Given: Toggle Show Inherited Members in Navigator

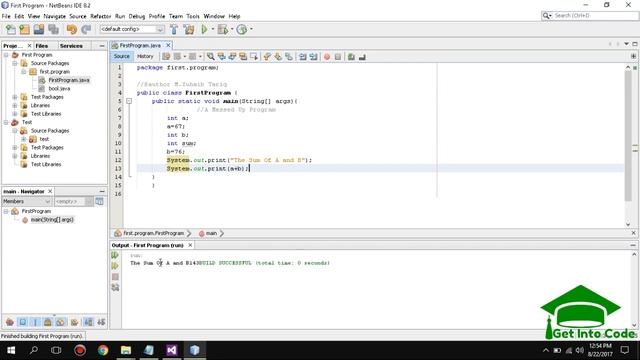Looking at the screenshot, I should coord(9,322).
